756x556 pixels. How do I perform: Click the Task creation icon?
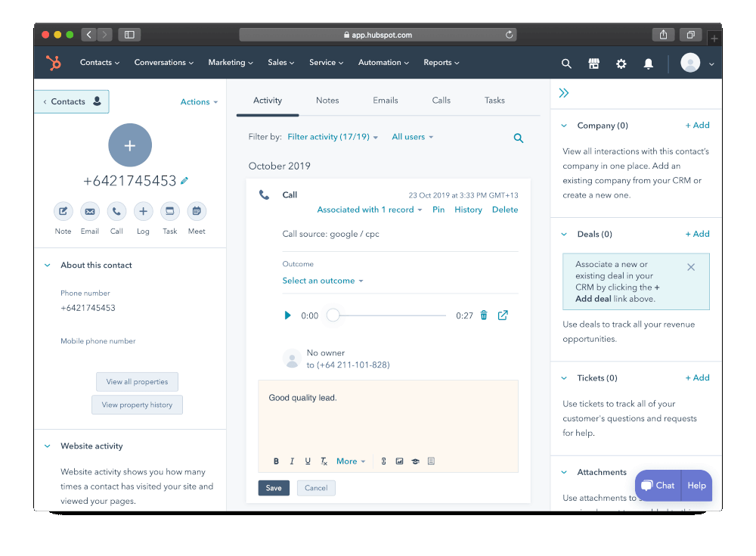click(x=169, y=212)
